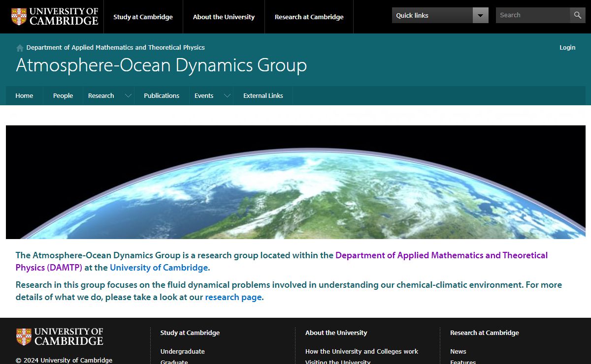Follow the University of Cambridge text link
Viewport: 591px width, 364px height.
pyautogui.click(x=159, y=268)
